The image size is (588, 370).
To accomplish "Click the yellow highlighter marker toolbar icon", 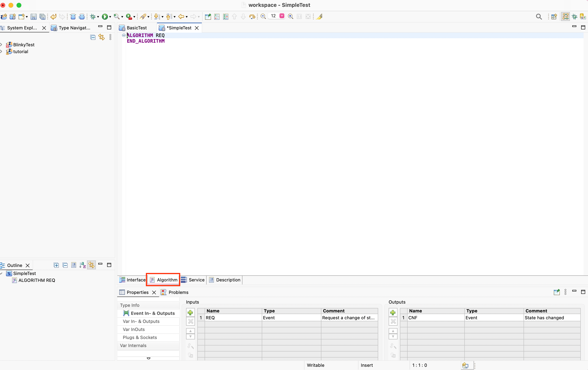I will [x=319, y=16].
